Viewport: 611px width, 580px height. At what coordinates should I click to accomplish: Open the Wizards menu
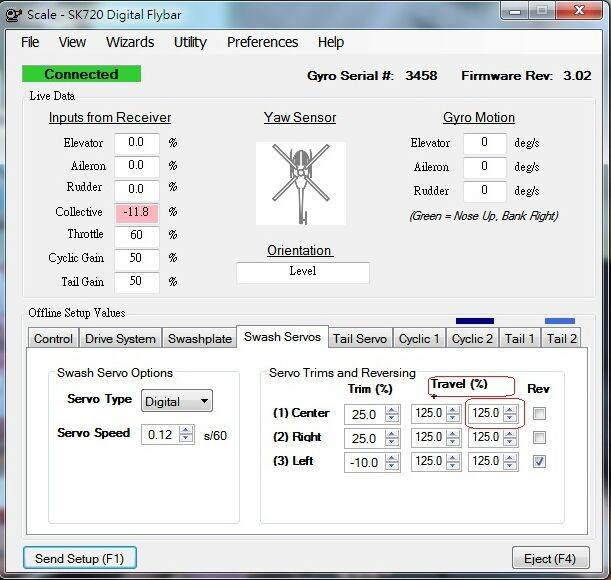(130, 42)
